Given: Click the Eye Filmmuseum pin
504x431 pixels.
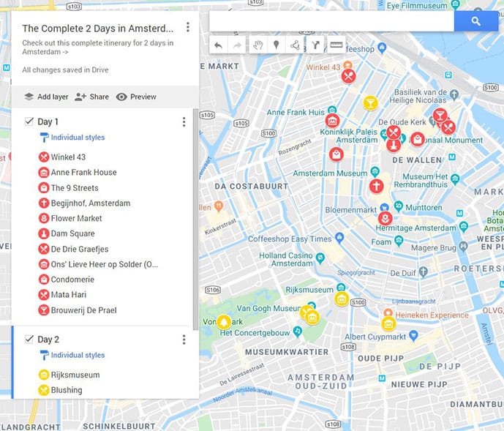Looking at the screenshot, I should pyautogui.click(x=455, y=4).
